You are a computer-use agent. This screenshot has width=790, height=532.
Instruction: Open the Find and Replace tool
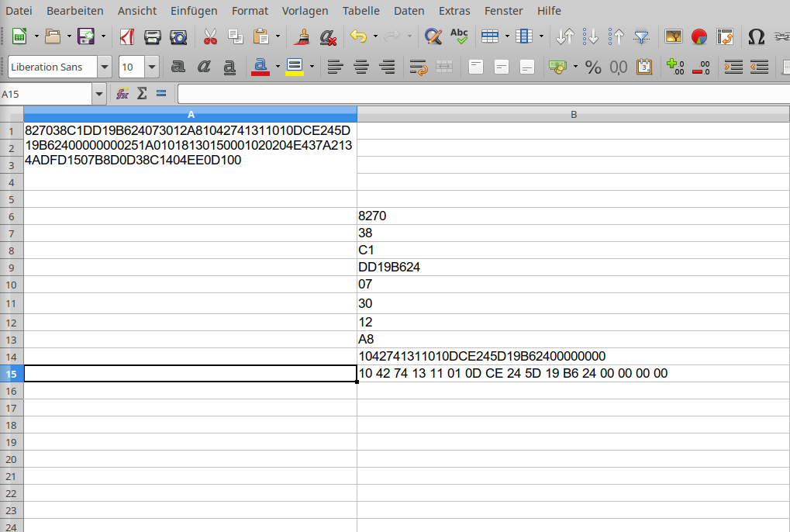(433, 36)
